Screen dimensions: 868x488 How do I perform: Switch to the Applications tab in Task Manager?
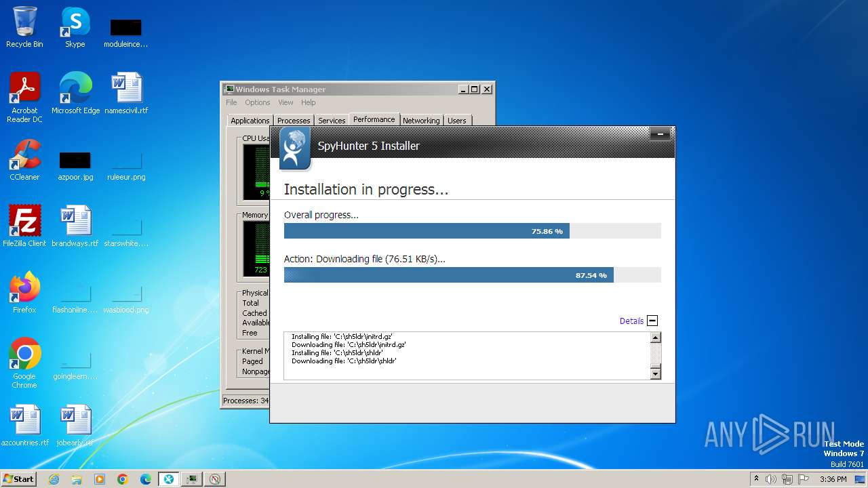pyautogui.click(x=250, y=121)
